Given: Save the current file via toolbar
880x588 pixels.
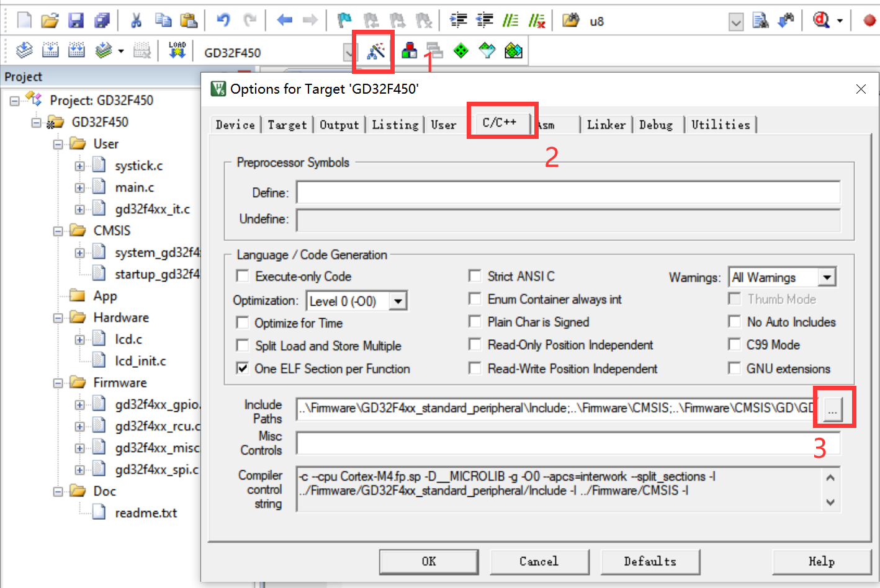Looking at the screenshot, I should [x=76, y=20].
